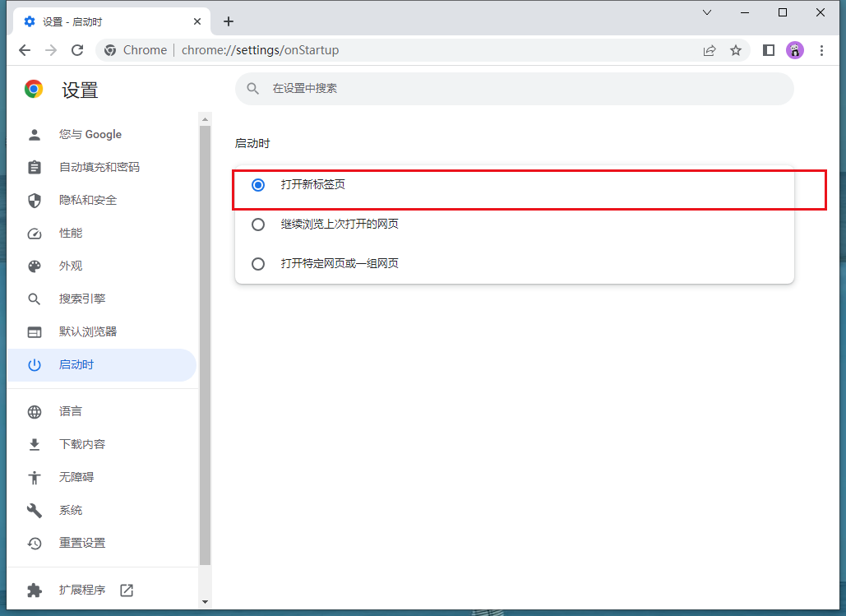846x616 pixels.
Task: Click the sidebar scrollbar up arrow
Action: 206,120
